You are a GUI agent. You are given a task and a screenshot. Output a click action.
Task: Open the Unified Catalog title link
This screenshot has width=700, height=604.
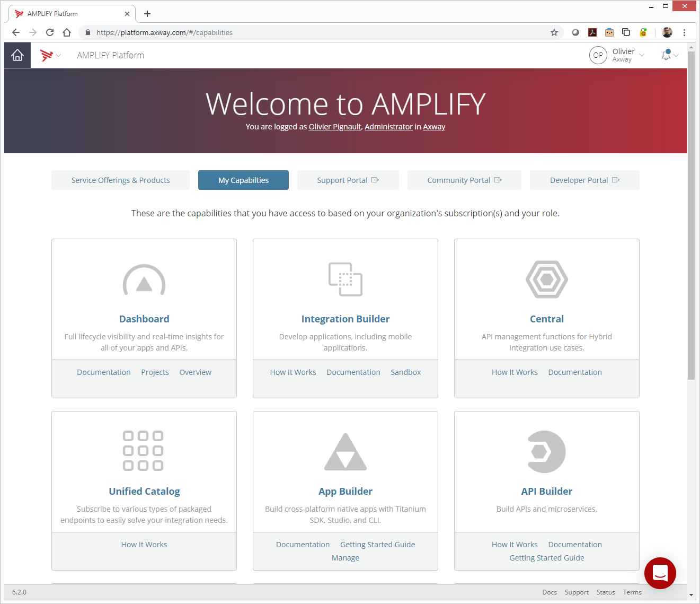point(144,492)
